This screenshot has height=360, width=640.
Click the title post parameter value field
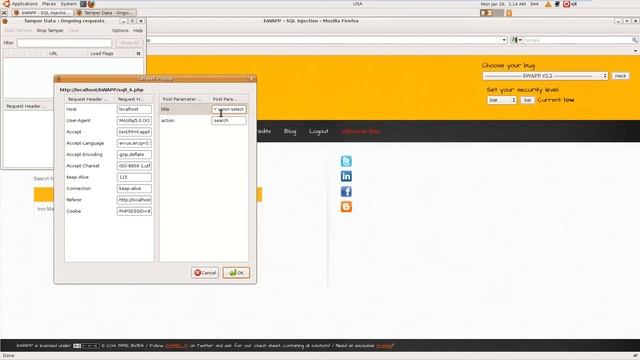point(229,109)
